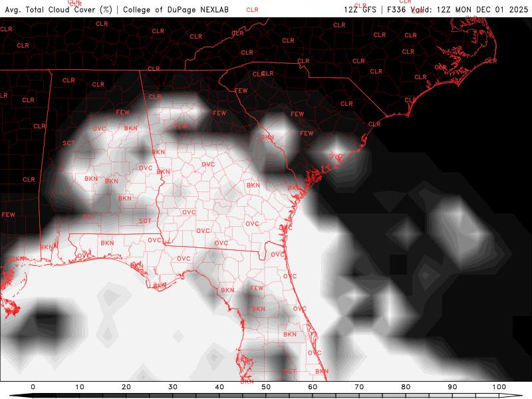
Task: Click the '80' tick label on the color scale
Action: [x=406, y=387]
